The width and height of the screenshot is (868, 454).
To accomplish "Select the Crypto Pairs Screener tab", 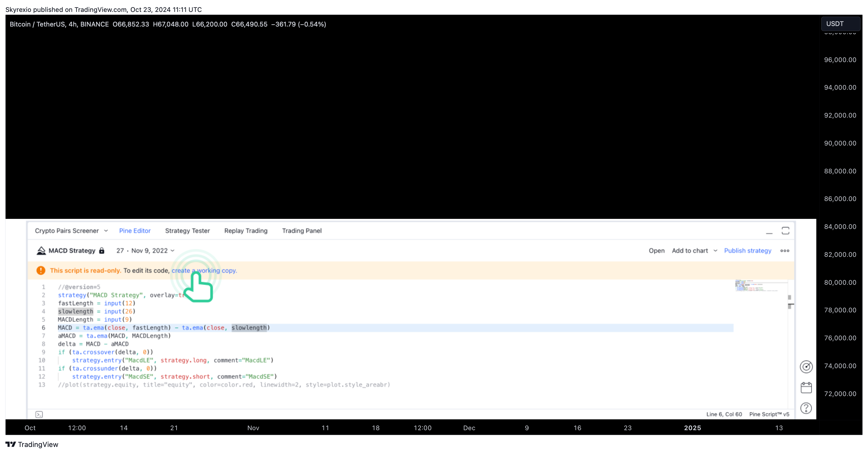I will pyautogui.click(x=67, y=231).
